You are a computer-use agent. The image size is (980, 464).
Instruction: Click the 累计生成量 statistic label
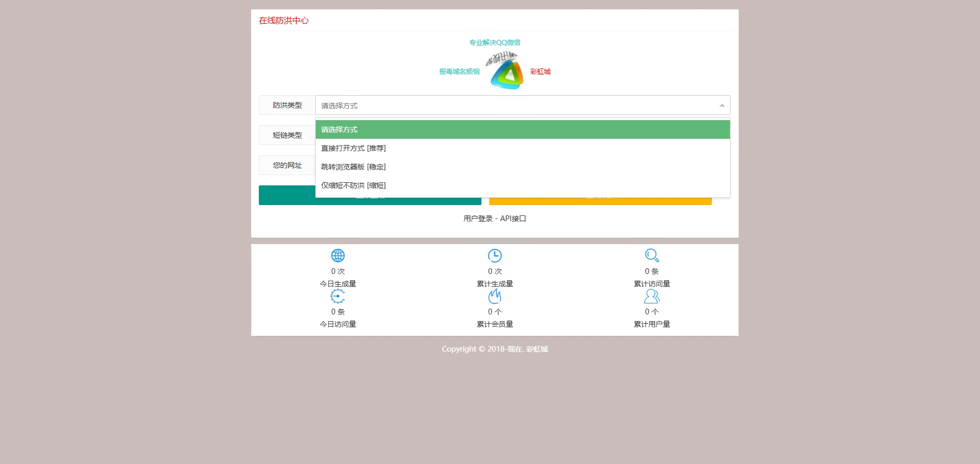495,284
